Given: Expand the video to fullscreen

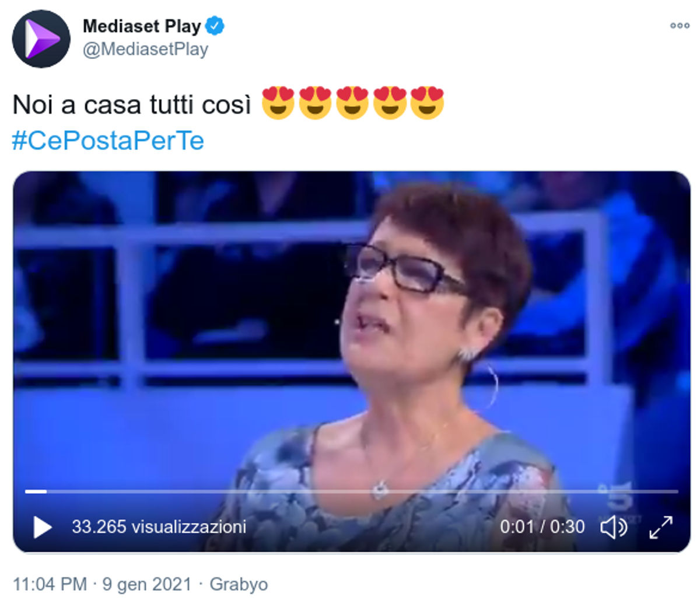Looking at the screenshot, I should point(661,527).
